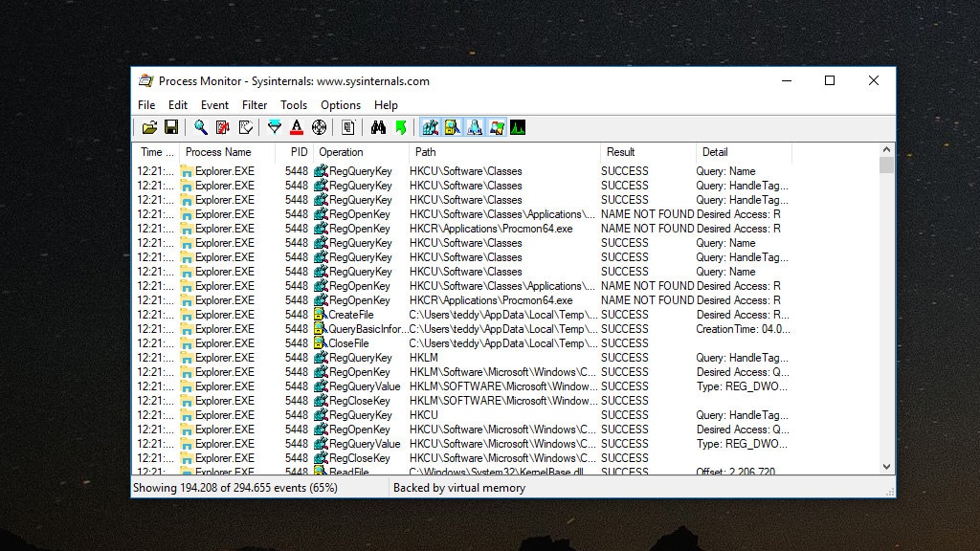Toggle show network activity filter button
Image resolution: width=980 pixels, height=551 pixels.
coord(474,126)
